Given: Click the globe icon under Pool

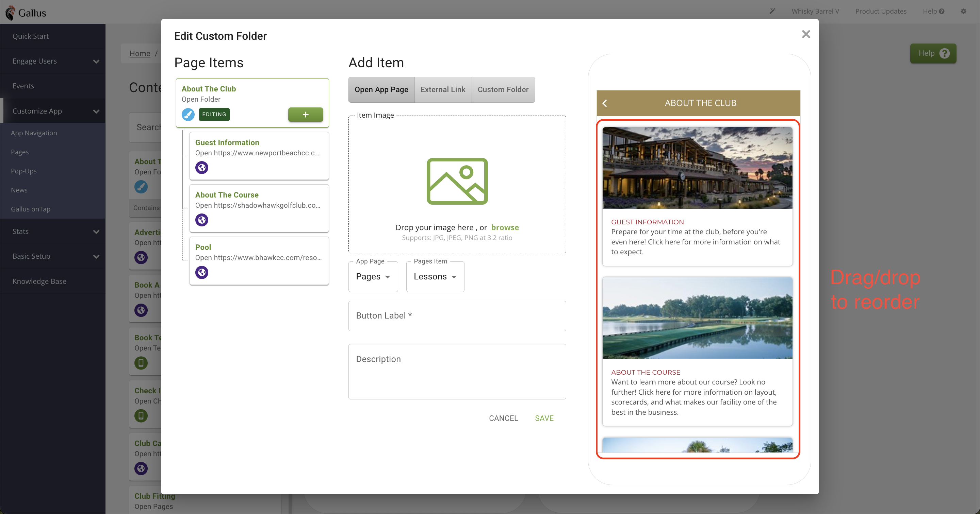Looking at the screenshot, I should [202, 272].
